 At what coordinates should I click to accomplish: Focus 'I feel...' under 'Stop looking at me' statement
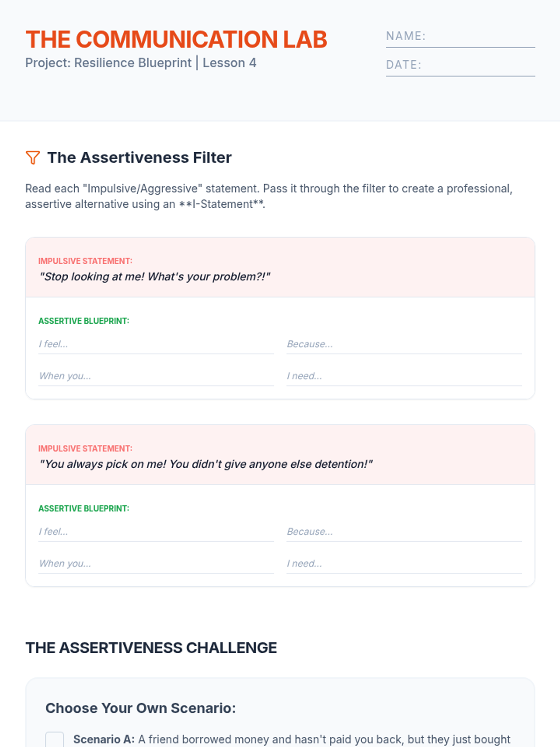coord(156,345)
